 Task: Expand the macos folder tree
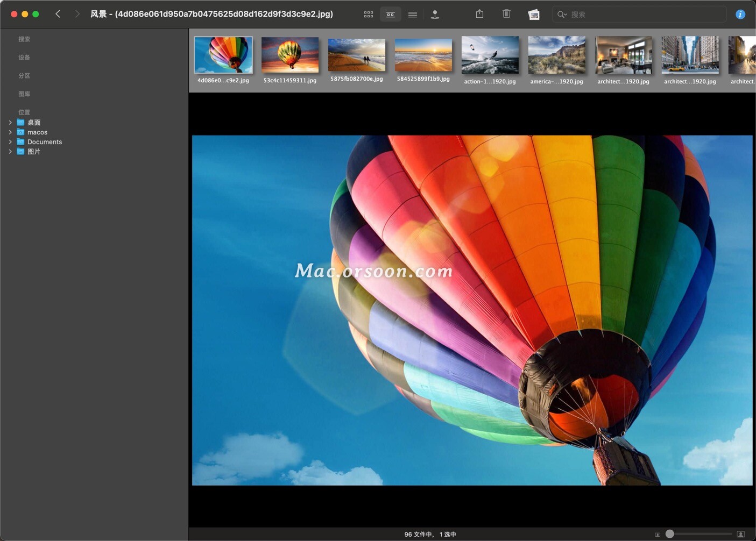click(10, 132)
